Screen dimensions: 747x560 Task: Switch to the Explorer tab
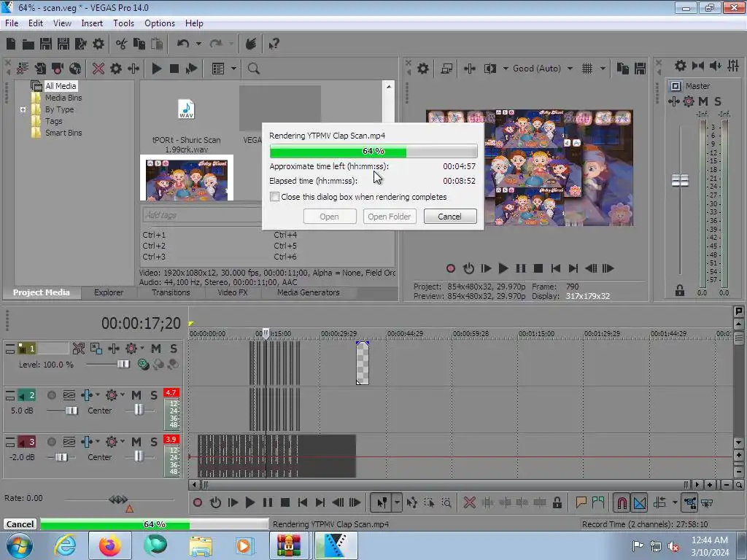[109, 292]
